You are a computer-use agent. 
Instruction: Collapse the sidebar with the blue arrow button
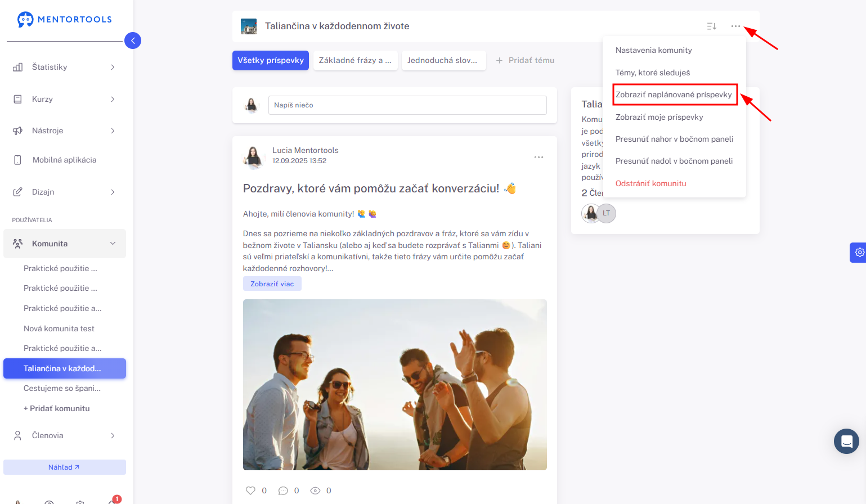pos(133,40)
